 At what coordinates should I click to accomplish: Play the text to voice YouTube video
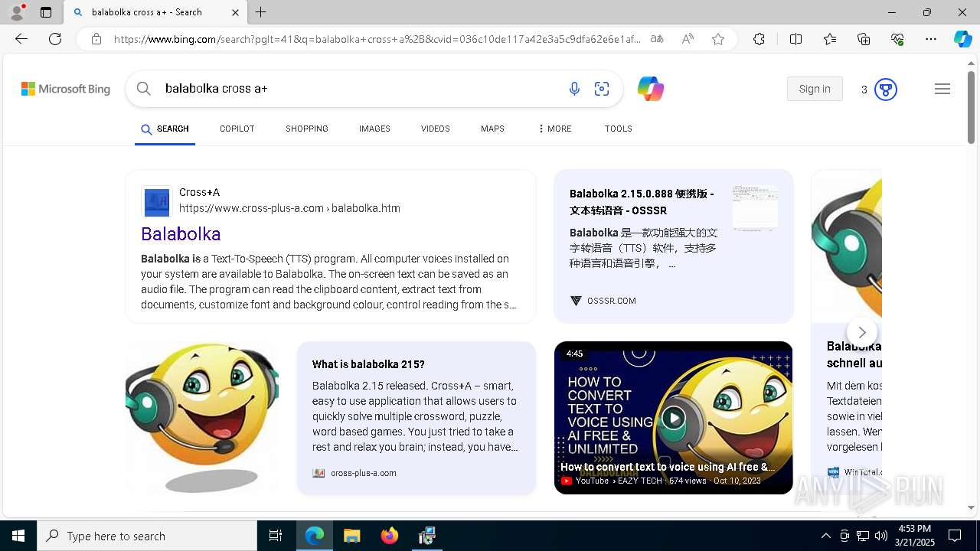point(673,418)
